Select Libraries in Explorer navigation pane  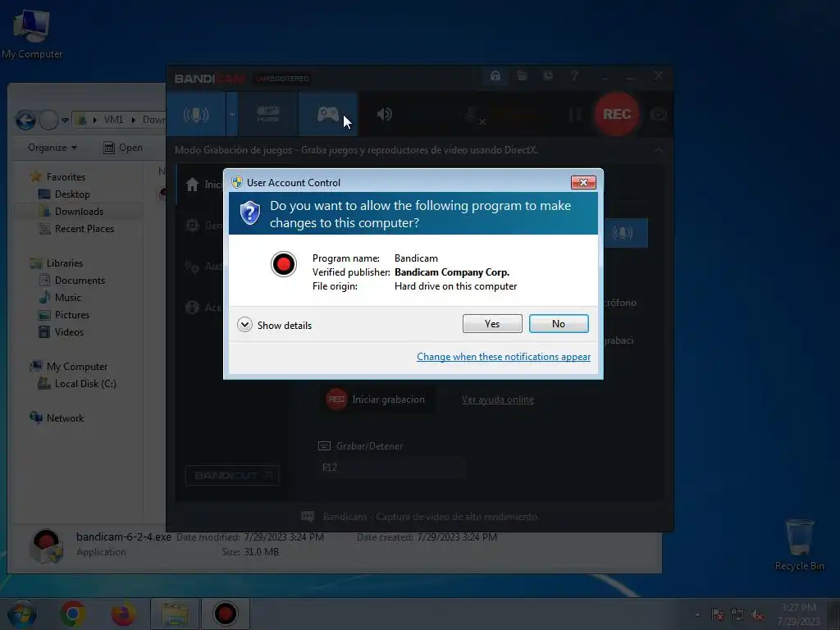pyautogui.click(x=57, y=263)
